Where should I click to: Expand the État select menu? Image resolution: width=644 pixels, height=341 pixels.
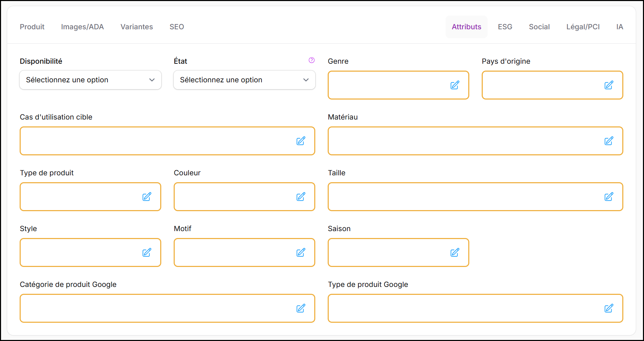click(244, 80)
